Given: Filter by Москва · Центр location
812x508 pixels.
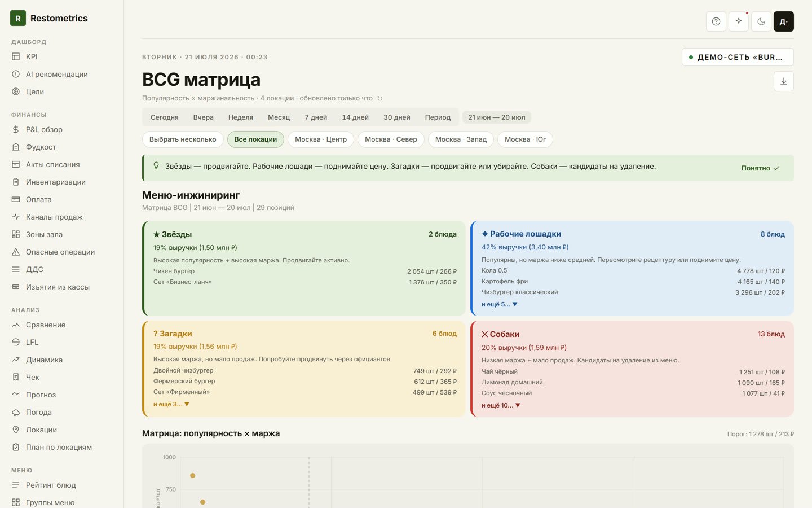Looking at the screenshot, I should click(x=321, y=139).
